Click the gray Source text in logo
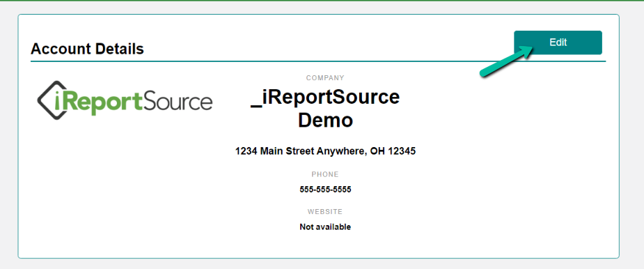This screenshot has height=269, width=644. [178, 102]
